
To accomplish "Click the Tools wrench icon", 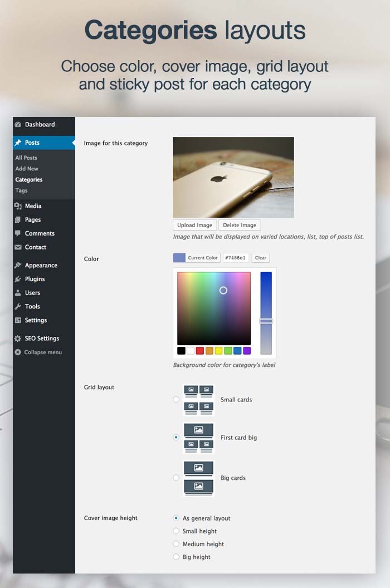I will click(x=18, y=306).
